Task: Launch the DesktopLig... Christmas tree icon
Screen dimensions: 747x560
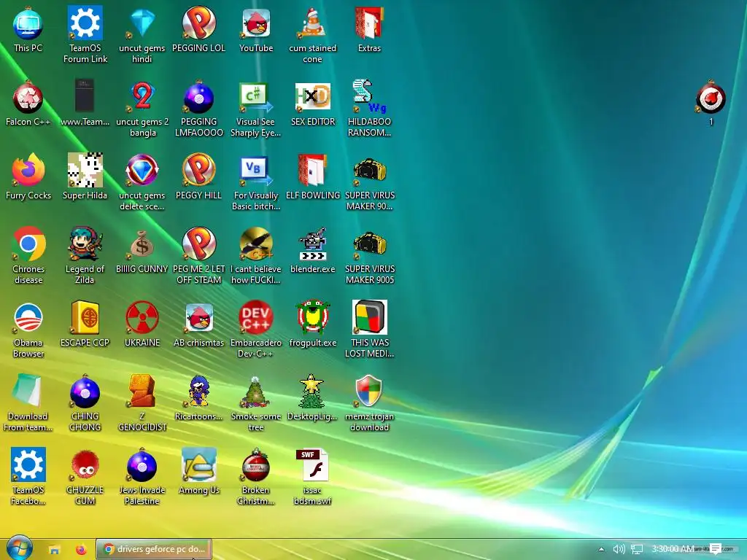Action: pos(312,392)
